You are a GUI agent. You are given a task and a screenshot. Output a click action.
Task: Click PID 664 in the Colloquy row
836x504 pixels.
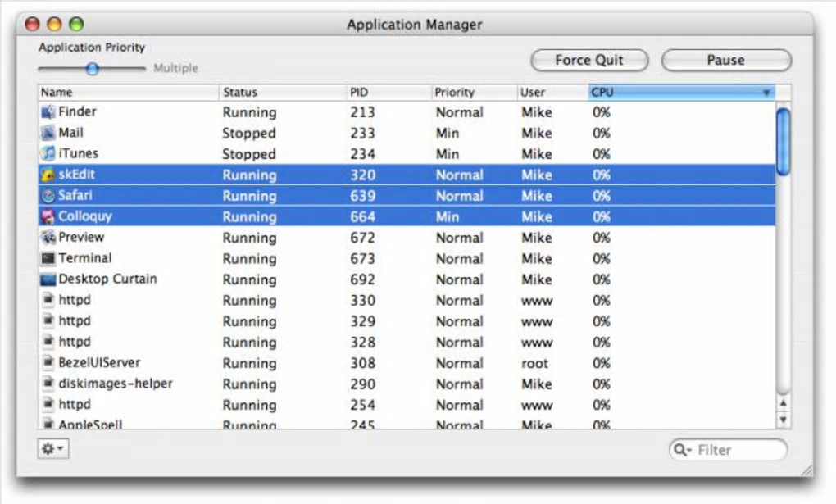click(362, 216)
